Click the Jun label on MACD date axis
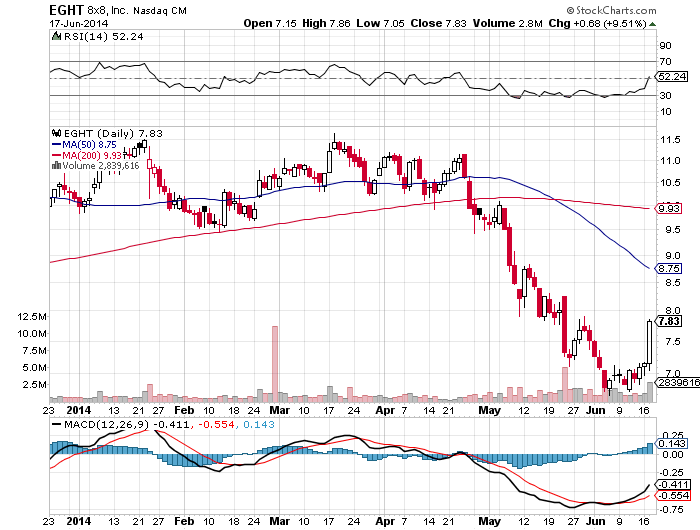 click(x=596, y=521)
